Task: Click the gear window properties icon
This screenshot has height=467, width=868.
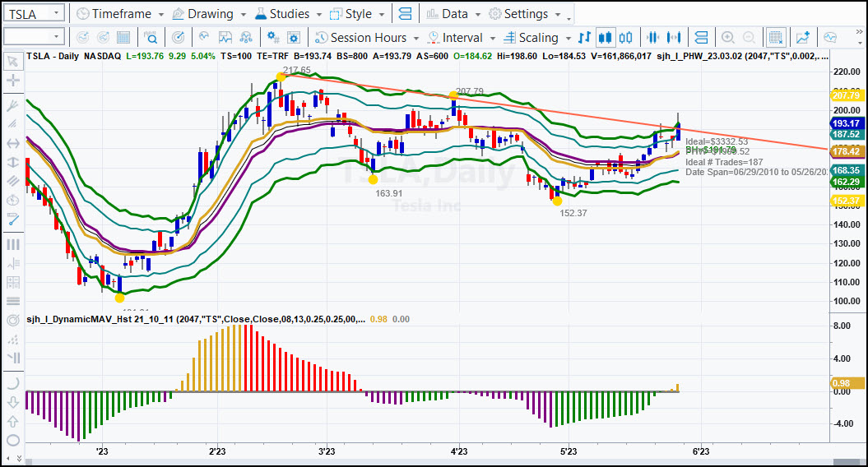Action: pos(294,38)
